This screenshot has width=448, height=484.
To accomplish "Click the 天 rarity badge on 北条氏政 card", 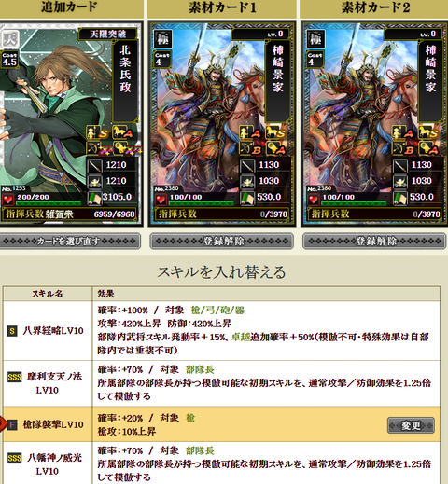I will [10, 39].
